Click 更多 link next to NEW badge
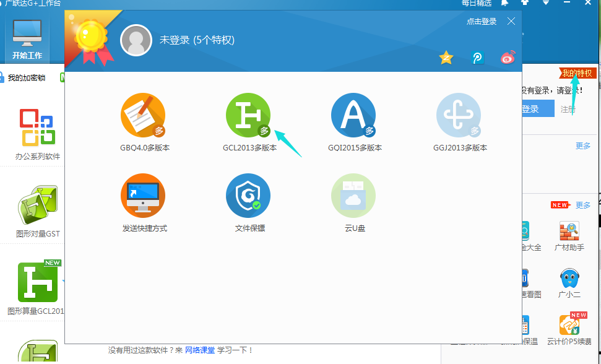This screenshot has height=364, width=601. click(x=583, y=205)
